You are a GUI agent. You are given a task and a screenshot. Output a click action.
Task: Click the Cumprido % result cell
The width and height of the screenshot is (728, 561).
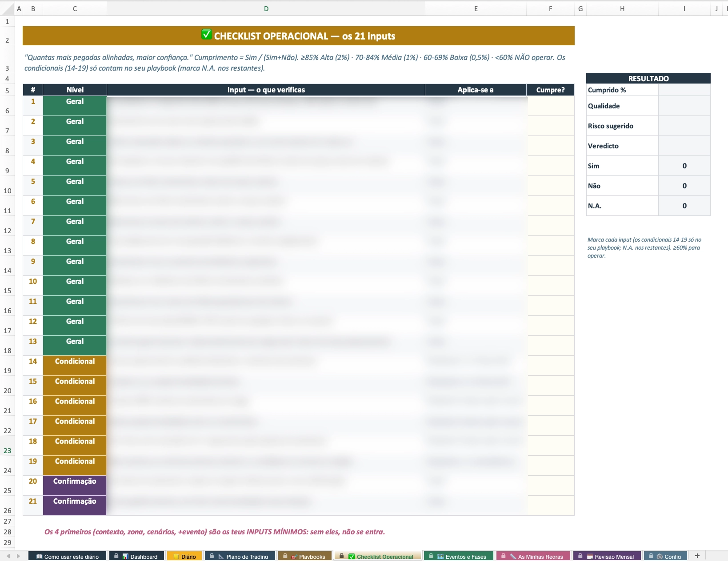(x=684, y=90)
